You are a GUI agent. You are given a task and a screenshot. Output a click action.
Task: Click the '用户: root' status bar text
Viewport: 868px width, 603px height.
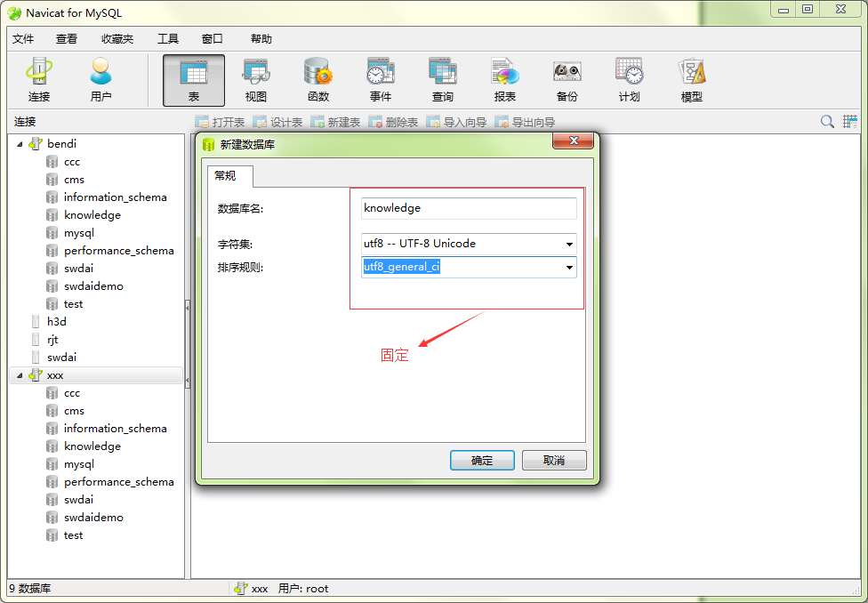[303, 589]
